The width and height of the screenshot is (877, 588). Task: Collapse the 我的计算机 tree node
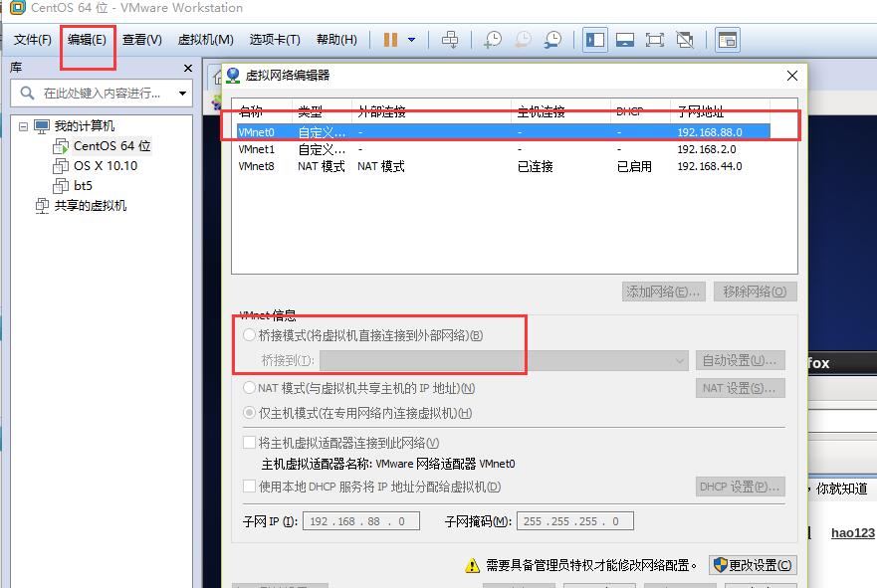pos(23,127)
